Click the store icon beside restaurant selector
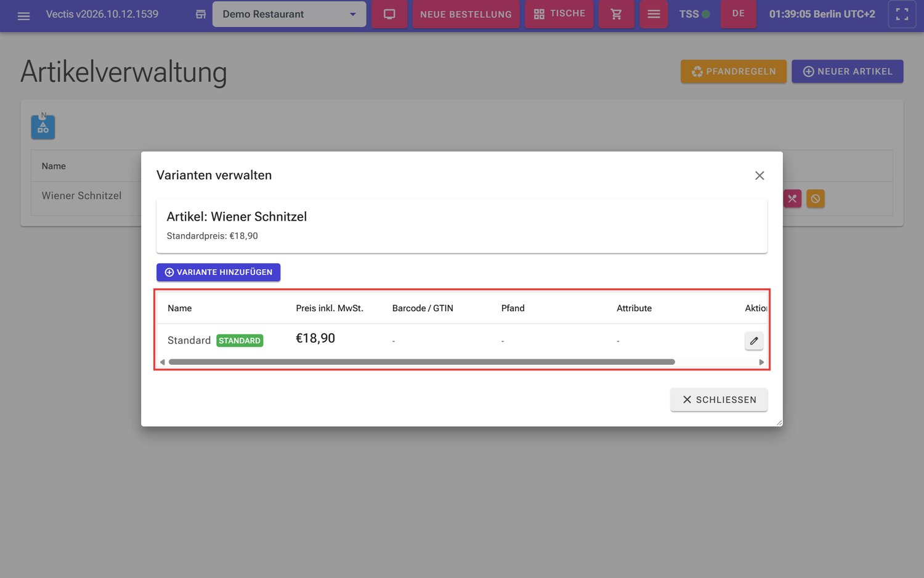Screen dimensions: 924x578 (201, 14)
